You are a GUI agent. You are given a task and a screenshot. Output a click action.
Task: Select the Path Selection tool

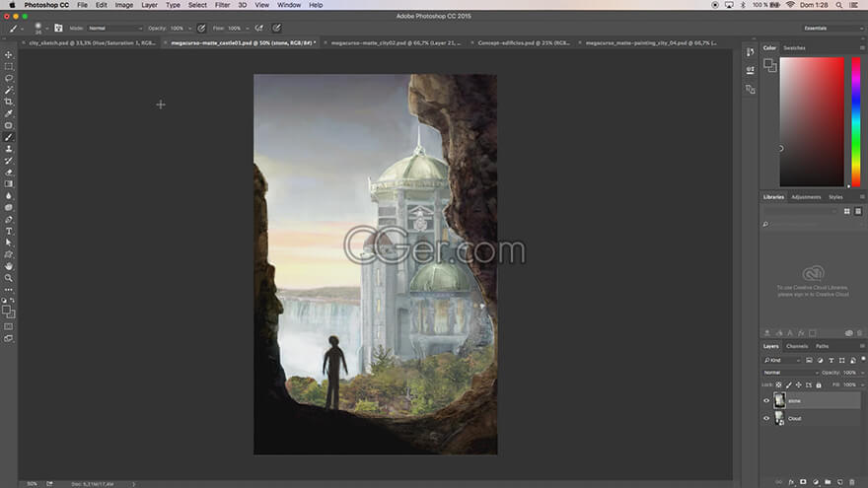pos(8,243)
